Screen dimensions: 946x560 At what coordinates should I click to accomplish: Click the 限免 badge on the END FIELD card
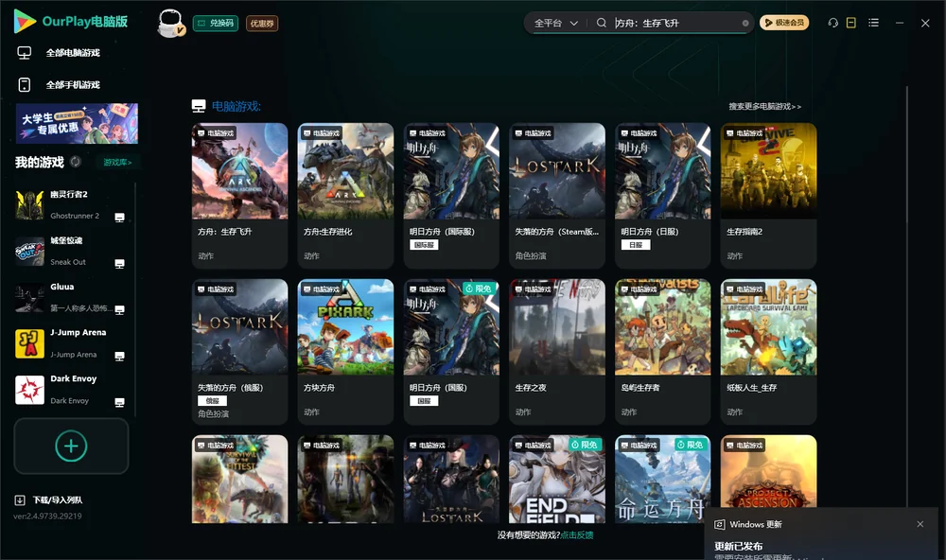pyautogui.click(x=585, y=445)
